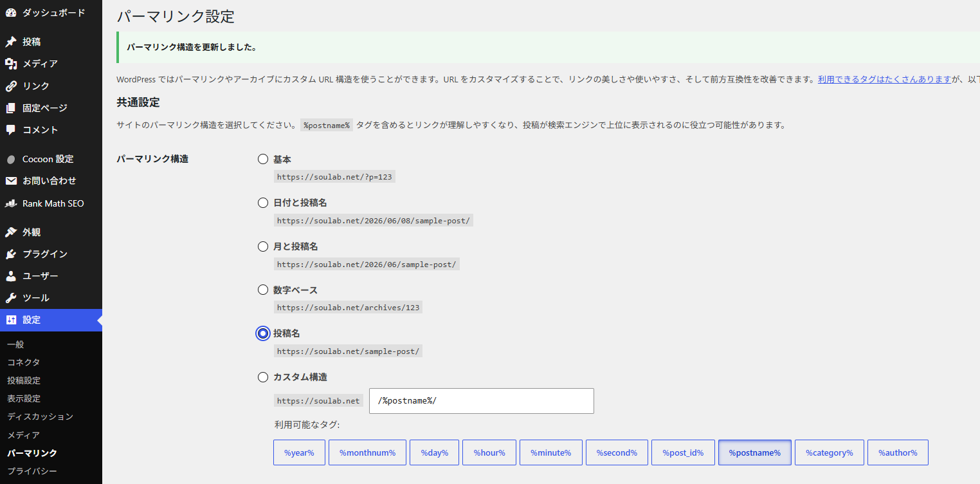Insert the %post_id% tag

click(x=683, y=452)
